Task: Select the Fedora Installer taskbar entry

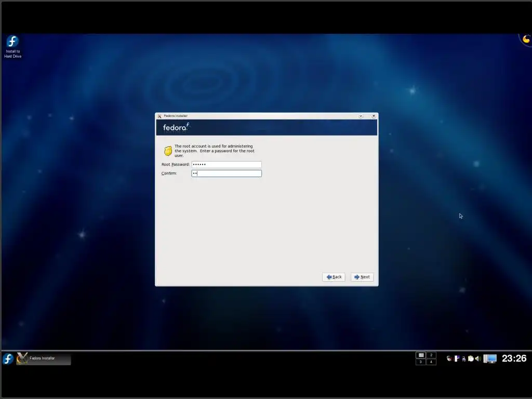Action: pos(44,358)
